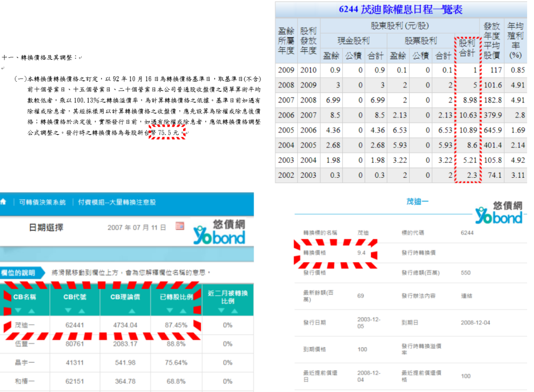
Task: Open 付費模組--大量轉換注意股 menu item
Action: tap(116, 202)
